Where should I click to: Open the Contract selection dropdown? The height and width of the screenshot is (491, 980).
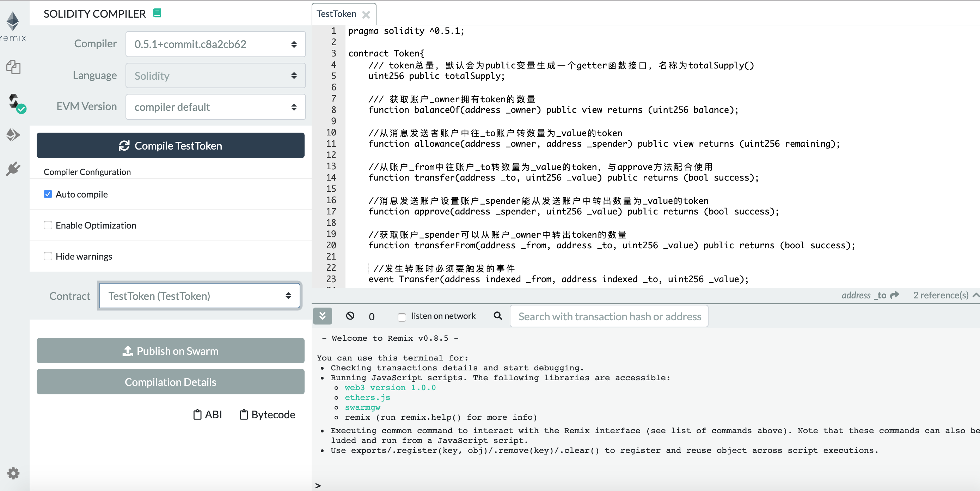pyautogui.click(x=199, y=296)
